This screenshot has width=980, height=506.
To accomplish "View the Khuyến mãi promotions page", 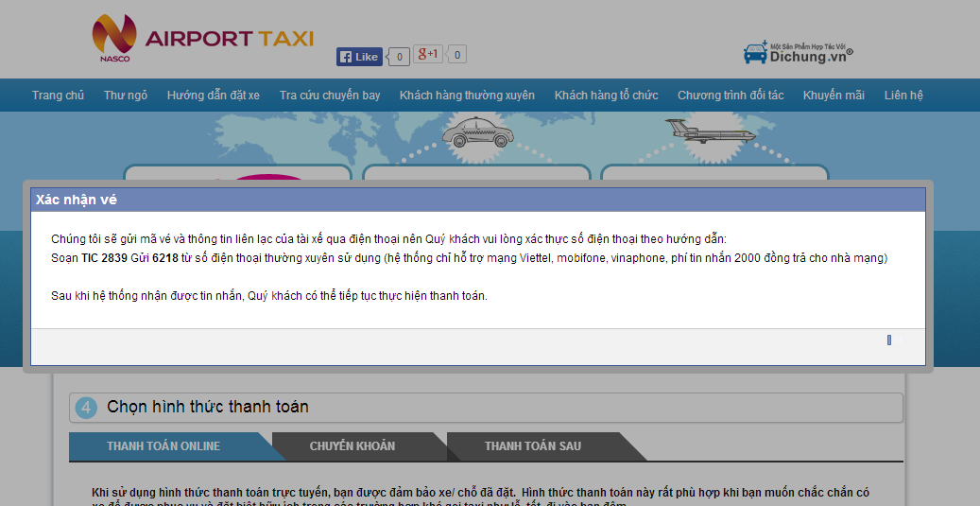I will click(x=834, y=96).
